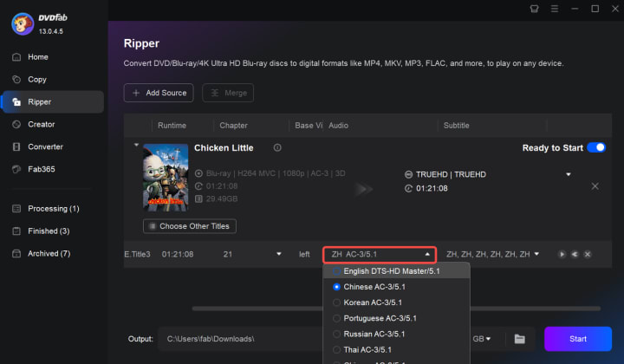This screenshot has width=624, height=364.
Task: Click the output duration 01:21:08 text
Action: (x=432, y=189)
